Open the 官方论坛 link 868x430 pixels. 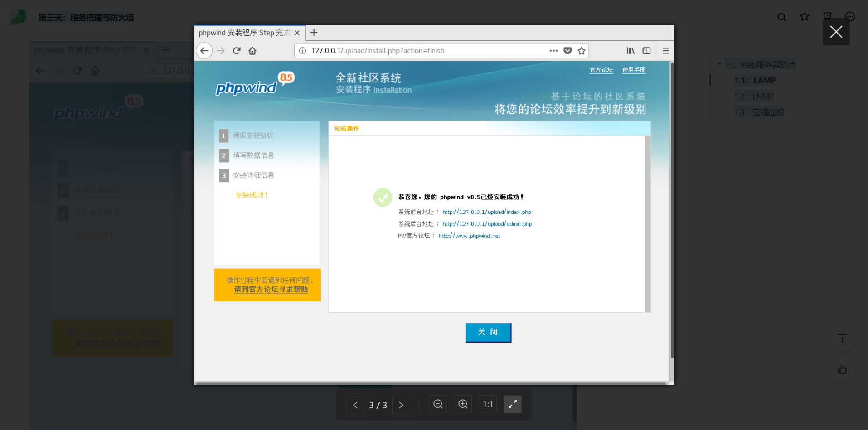click(x=601, y=70)
